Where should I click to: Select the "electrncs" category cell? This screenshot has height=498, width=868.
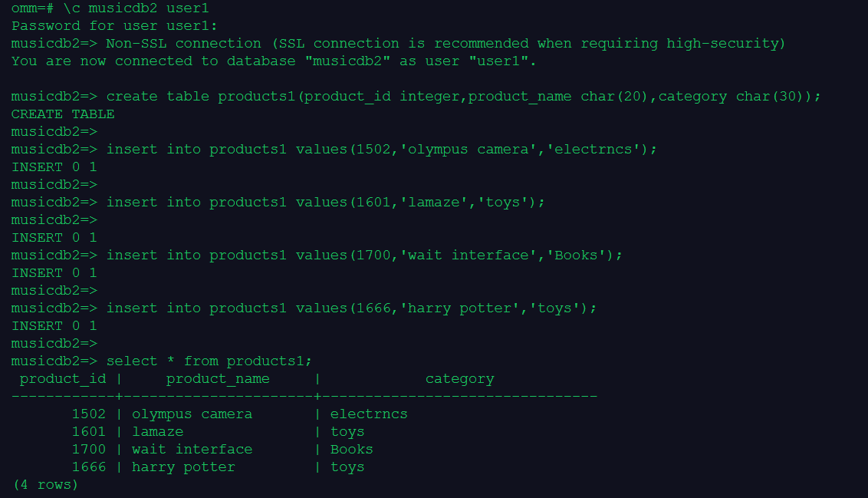369,414
